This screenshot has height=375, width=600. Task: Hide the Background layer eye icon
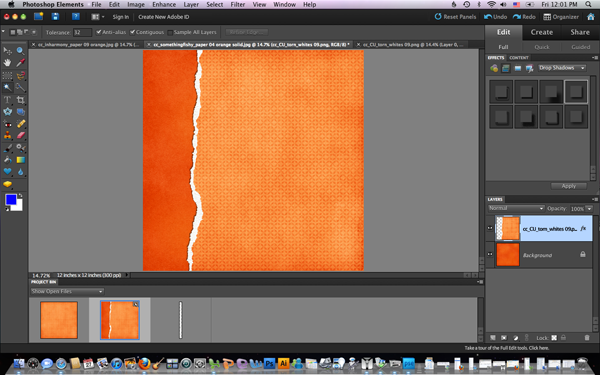pos(490,254)
